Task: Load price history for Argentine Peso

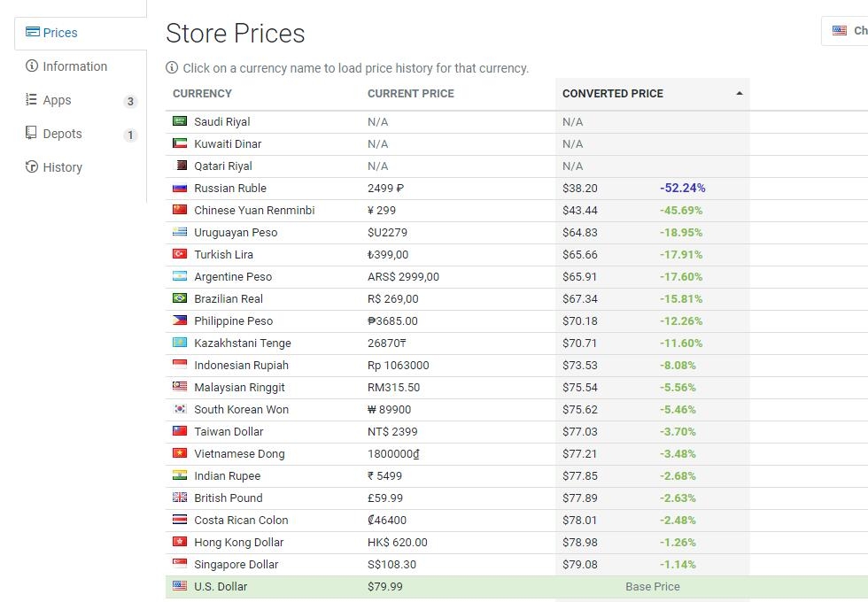Action: click(233, 276)
